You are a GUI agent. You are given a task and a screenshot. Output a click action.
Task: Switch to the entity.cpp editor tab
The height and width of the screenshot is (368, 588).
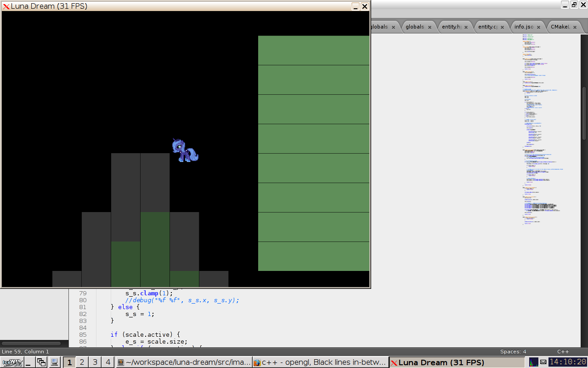(491, 27)
